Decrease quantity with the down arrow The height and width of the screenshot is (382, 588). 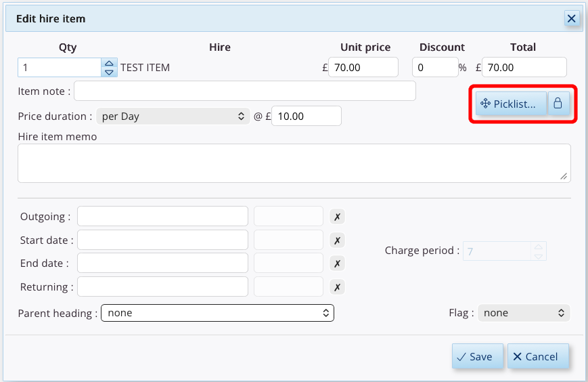109,72
